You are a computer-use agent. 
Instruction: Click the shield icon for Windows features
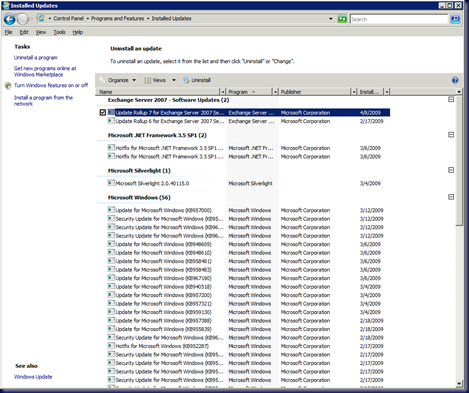click(x=8, y=86)
